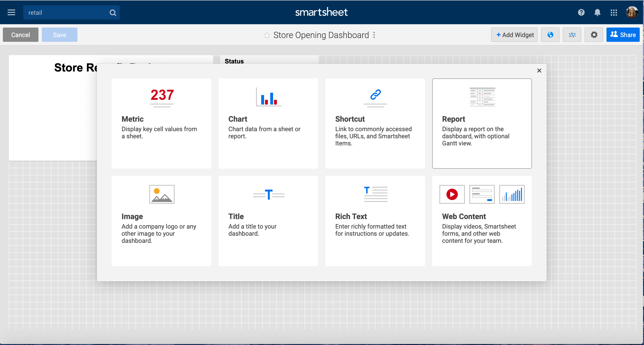Open the Help question mark icon
Image resolution: width=644 pixels, height=345 pixels.
click(x=581, y=12)
